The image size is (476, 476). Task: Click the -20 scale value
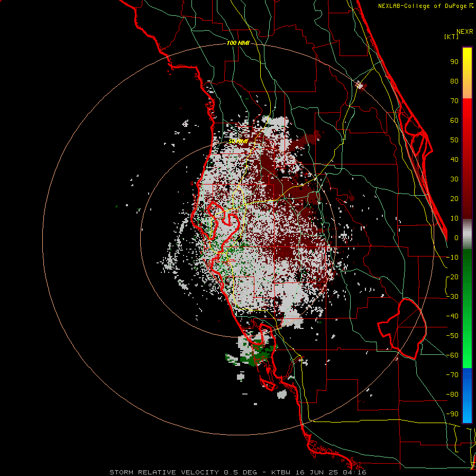click(452, 277)
